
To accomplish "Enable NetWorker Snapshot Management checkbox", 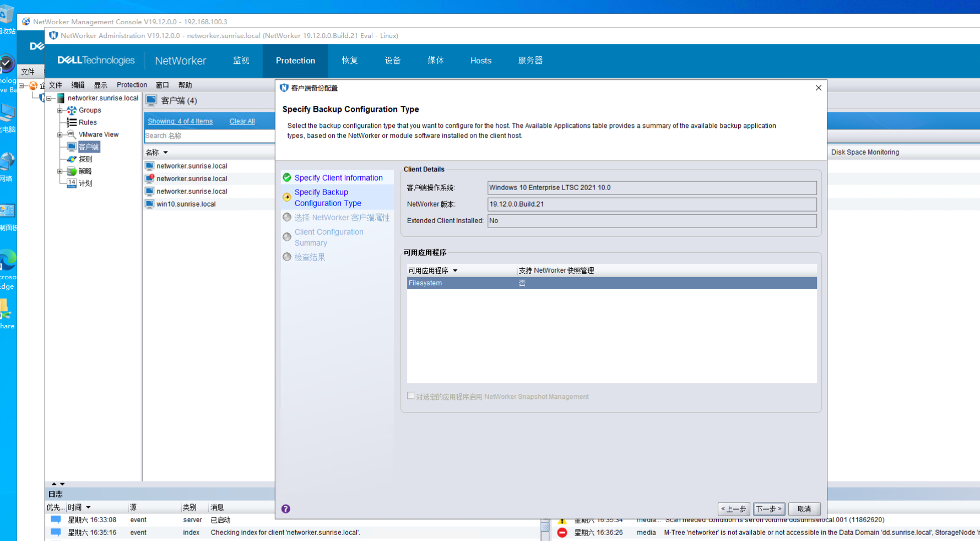I will pos(410,396).
